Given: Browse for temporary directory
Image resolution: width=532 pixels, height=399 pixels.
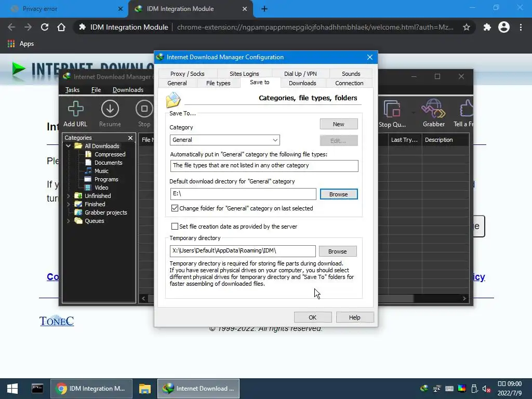Looking at the screenshot, I should coord(338,251).
